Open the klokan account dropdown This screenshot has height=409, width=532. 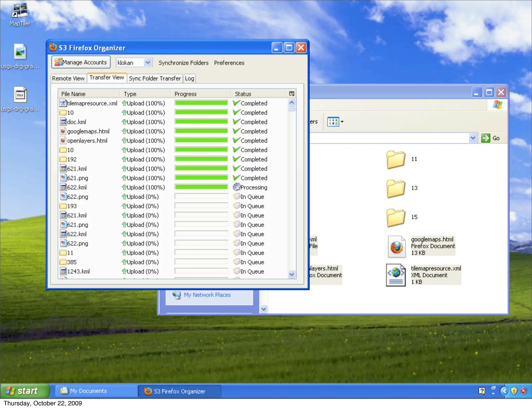[x=148, y=63]
